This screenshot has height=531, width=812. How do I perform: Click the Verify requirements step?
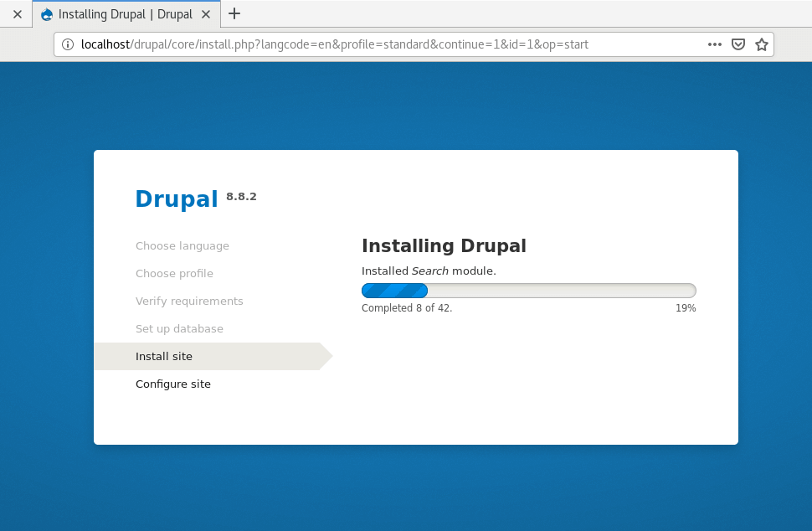189,301
